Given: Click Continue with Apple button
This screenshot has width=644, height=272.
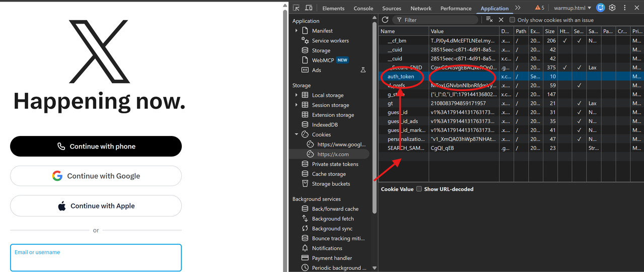Looking at the screenshot, I should pos(96,206).
